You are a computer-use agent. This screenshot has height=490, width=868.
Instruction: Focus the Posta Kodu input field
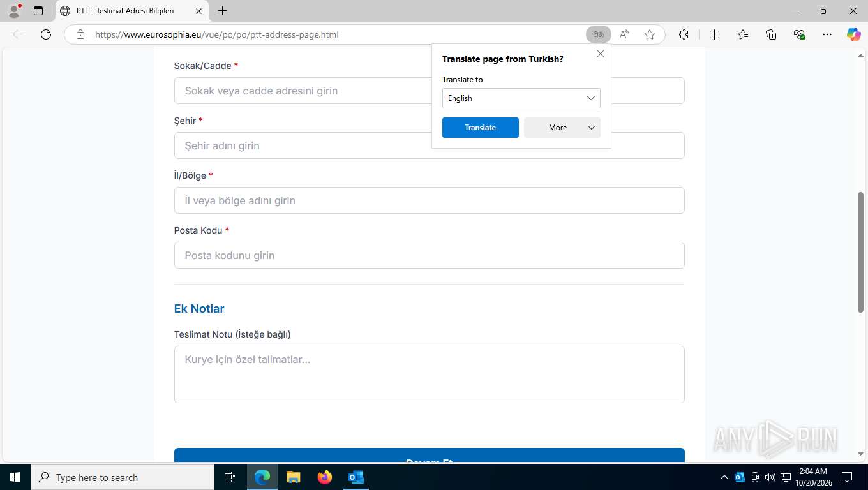point(430,255)
